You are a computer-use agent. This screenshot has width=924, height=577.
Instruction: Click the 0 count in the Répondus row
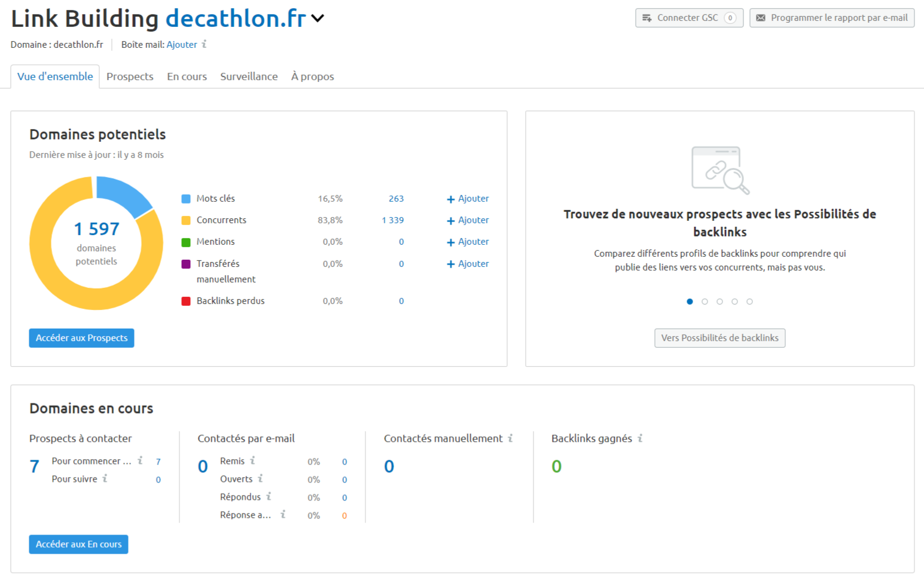point(344,497)
